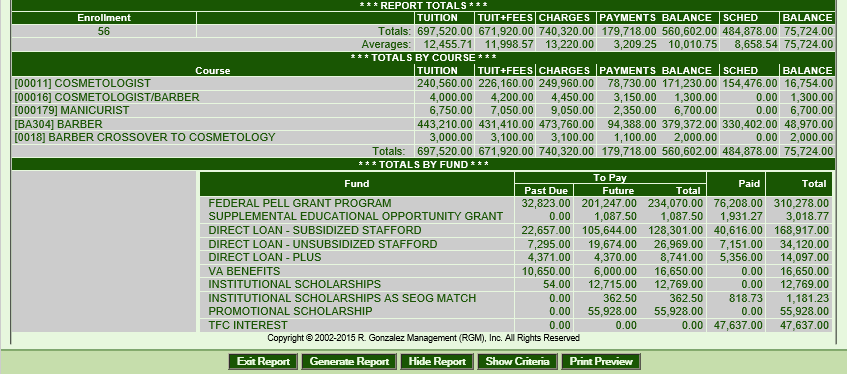Select BARBER CROSSOVER TO COSMETOLOGY row

(x=423, y=137)
